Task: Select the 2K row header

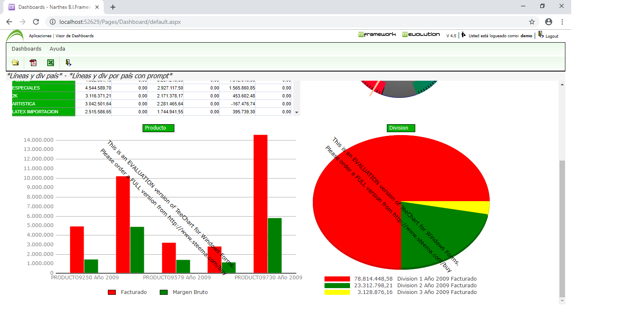Action: (43, 96)
